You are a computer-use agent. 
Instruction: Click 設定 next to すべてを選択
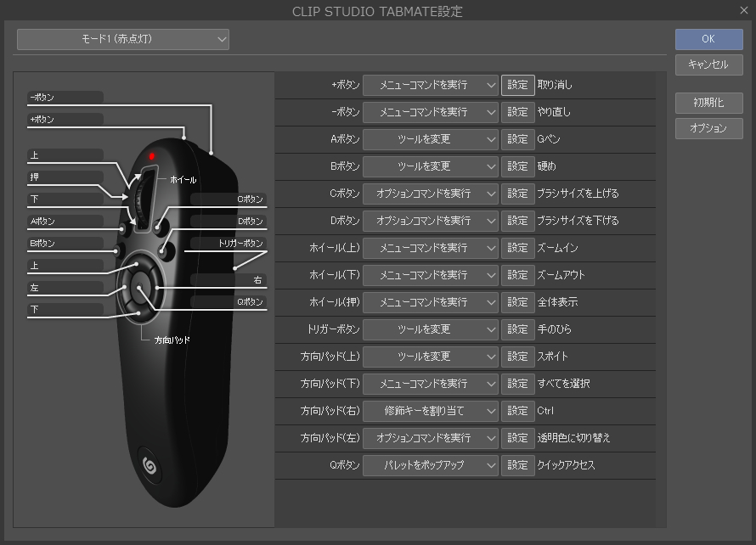(x=518, y=384)
